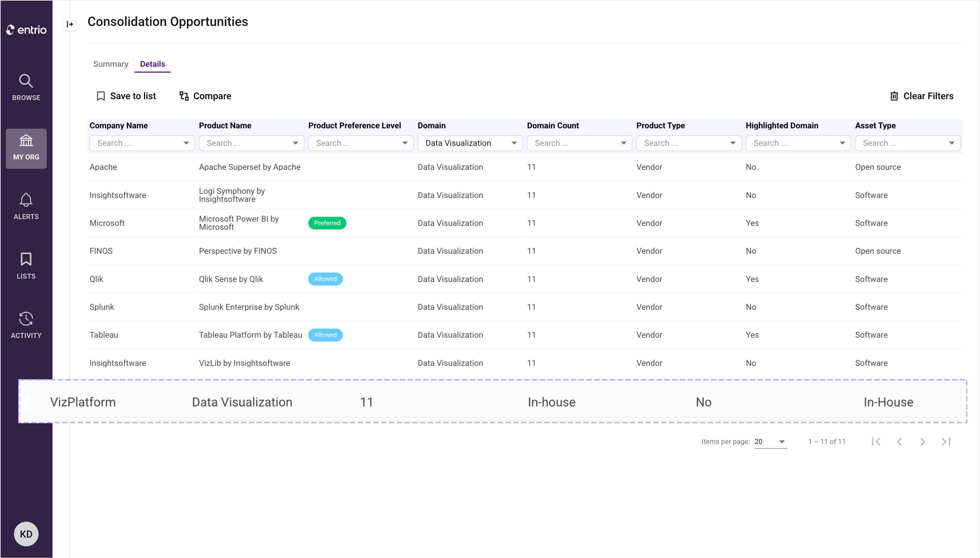Go to the first page of results

[876, 441]
